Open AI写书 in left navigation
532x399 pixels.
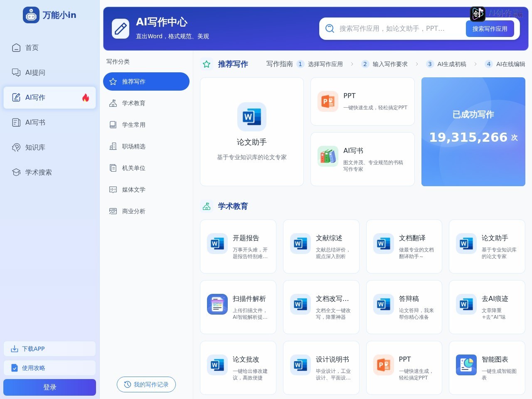point(50,123)
